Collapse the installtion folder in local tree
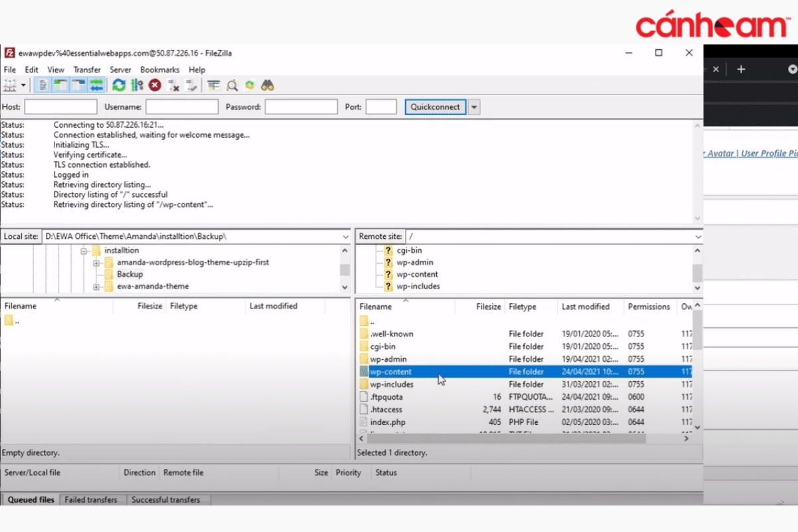 click(x=84, y=251)
